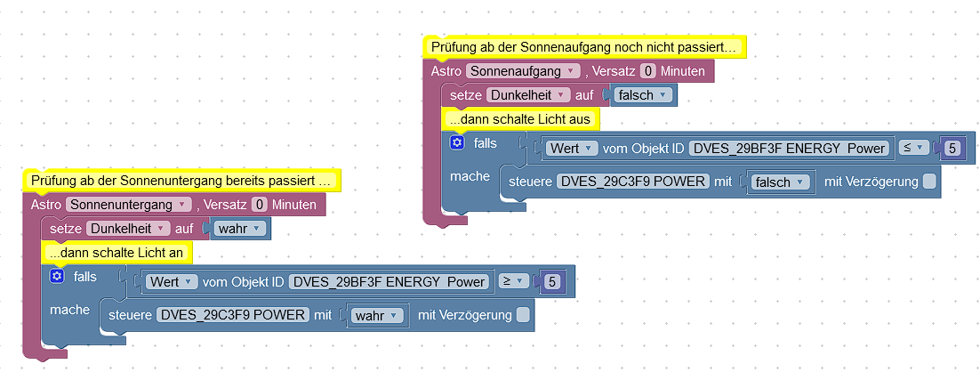Change the falsch value after setze Dunkelheit
The image size is (980, 372).
[643, 95]
